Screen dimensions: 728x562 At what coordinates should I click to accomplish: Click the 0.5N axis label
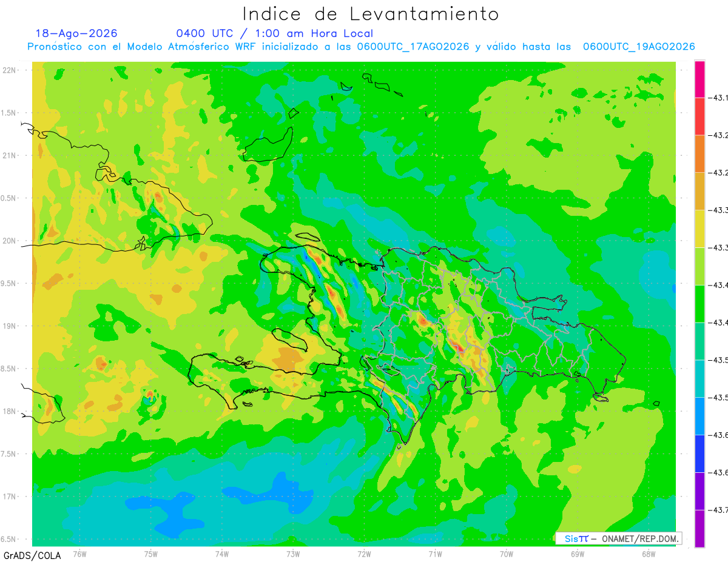coord(9,198)
